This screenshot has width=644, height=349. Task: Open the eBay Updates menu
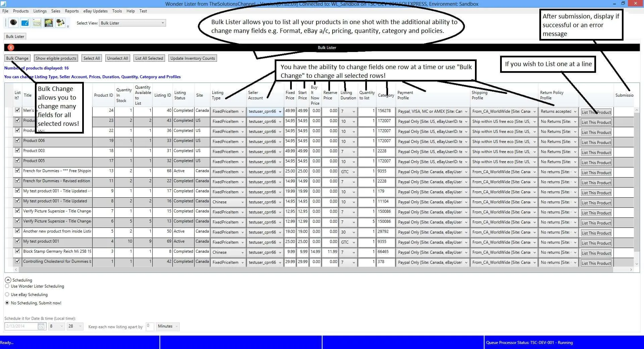[95, 11]
